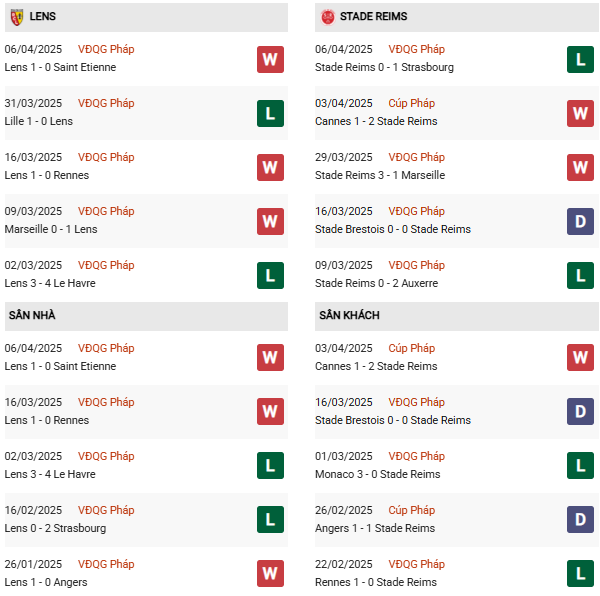Click the W badge for Stade Reims 3 - 1 Marseille
Screen dimensions: 600x596
[x=580, y=167]
